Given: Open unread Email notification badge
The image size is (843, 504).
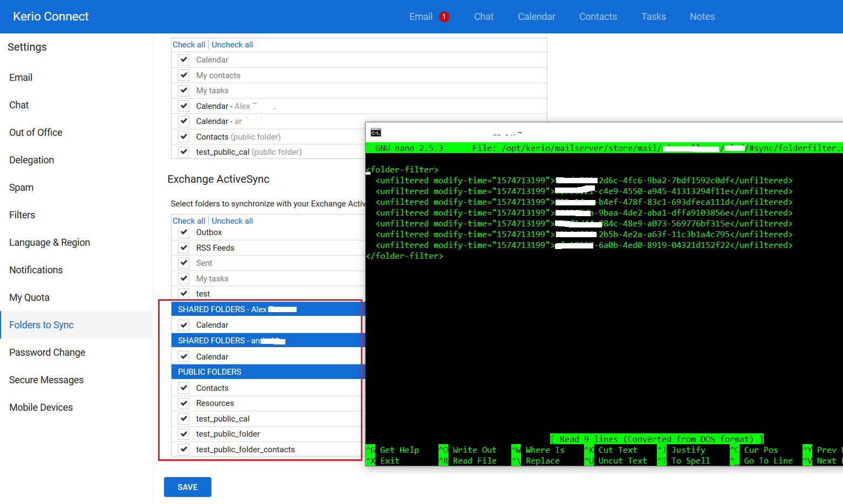Looking at the screenshot, I should pyautogui.click(x=444, y=17).
